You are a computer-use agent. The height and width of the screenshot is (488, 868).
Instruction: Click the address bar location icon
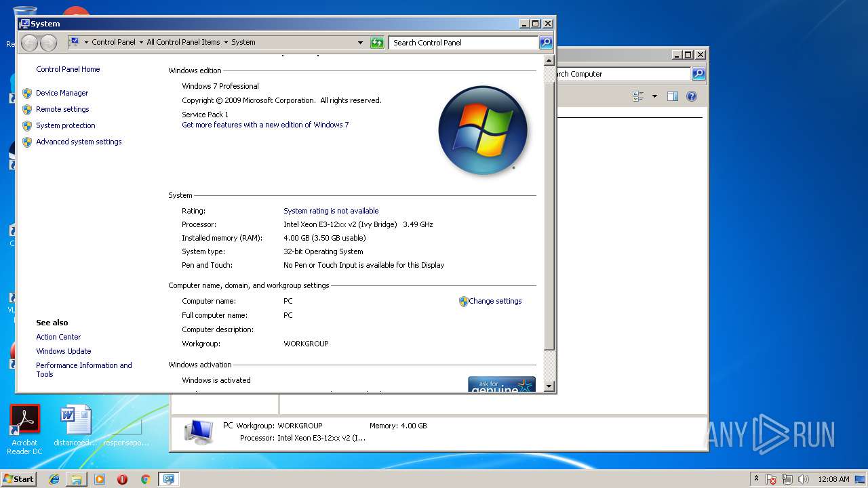(75, 42)
